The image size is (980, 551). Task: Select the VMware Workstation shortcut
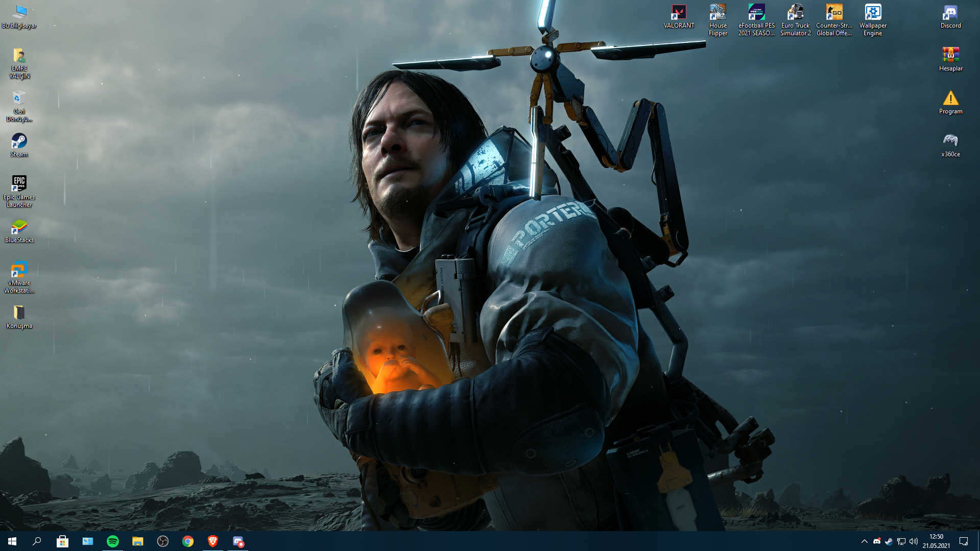point(19,278)
